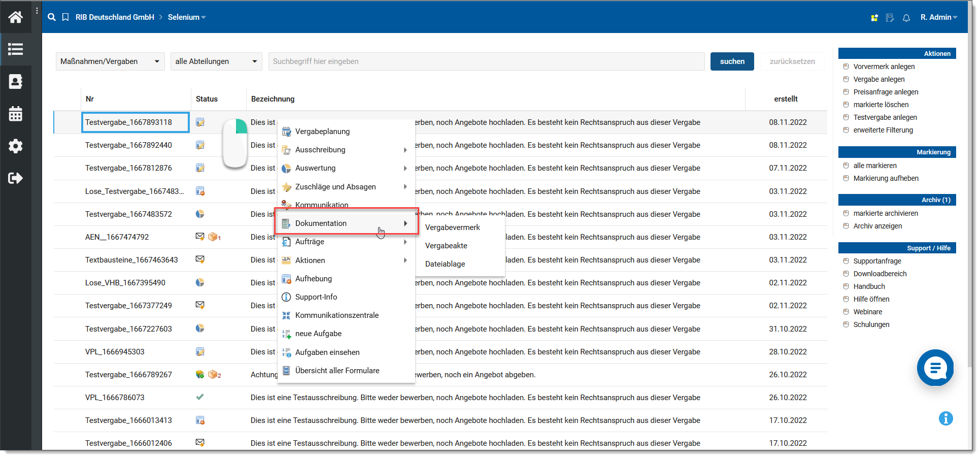Click the search magnifier in header

point(52,17)
